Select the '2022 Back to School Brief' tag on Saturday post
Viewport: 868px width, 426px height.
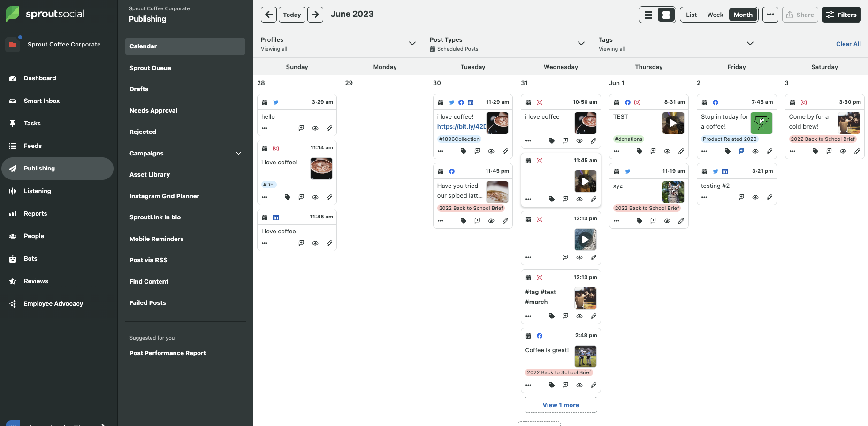click(x=822, y=139)
